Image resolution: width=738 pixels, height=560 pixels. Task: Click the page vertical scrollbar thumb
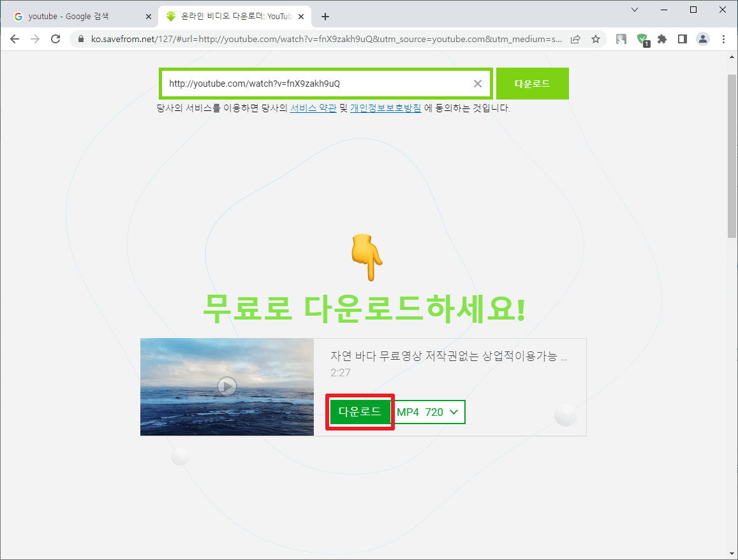(x=732, y=155)
